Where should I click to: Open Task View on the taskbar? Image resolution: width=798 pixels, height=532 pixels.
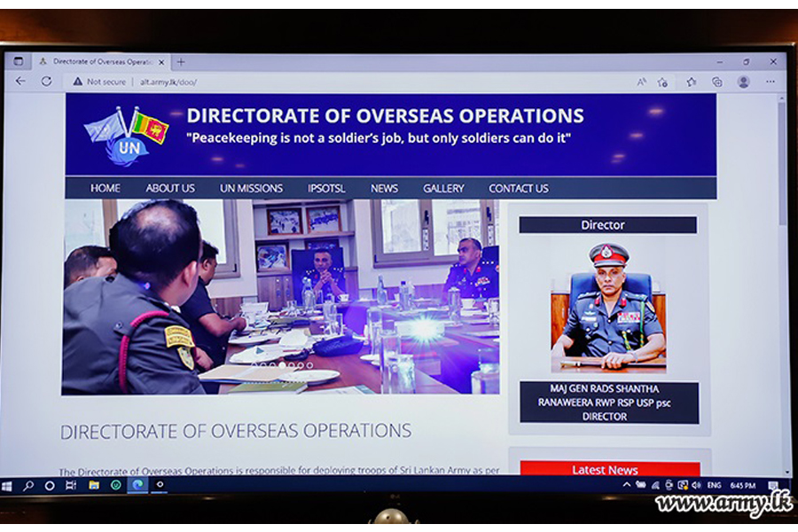pyautogui.click(x=71, y=486)
